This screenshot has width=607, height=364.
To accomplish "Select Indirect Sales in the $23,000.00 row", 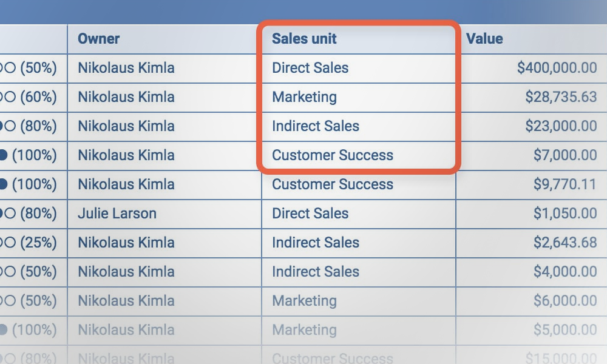I will click(x=316, y=126).
